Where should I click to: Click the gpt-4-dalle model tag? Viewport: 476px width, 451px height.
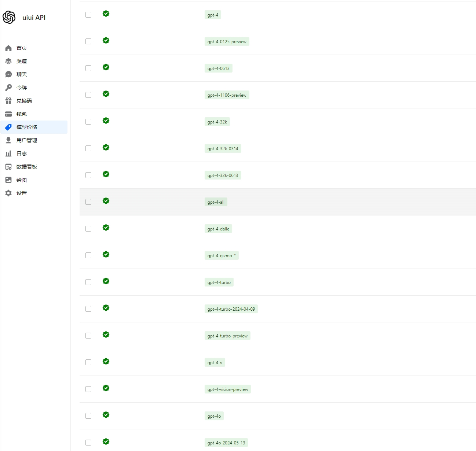[218, 229]
